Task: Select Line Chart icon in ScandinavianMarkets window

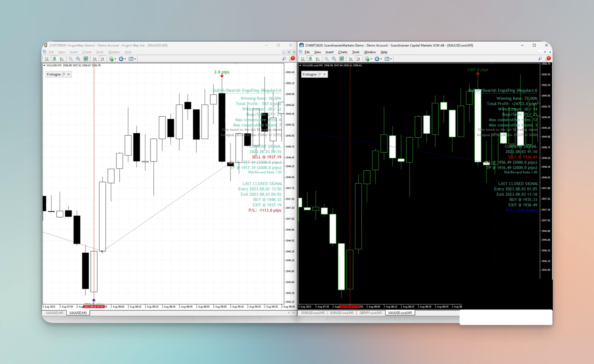Action: pyautogui.click(x=318, y=59)
